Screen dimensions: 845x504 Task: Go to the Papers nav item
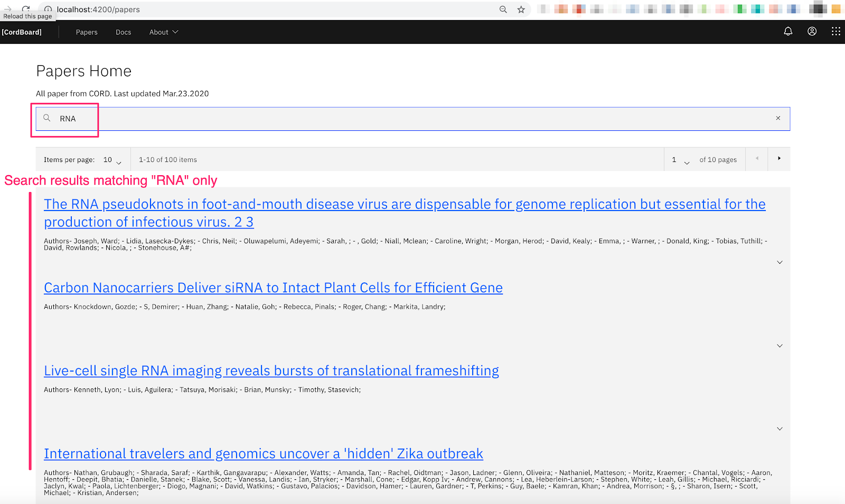[87, 32]
